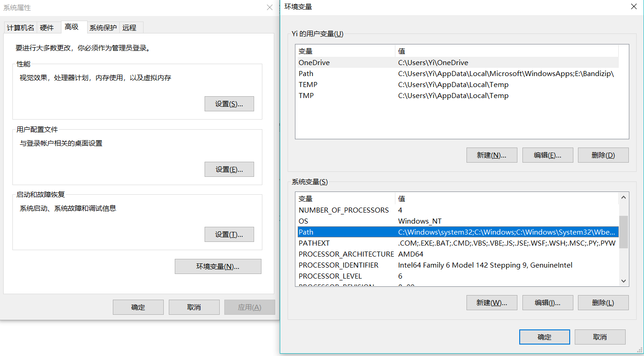Open 环境变量(N) from System Properties
The height and width of the screenshot is (356, 644).
(218, 267)
